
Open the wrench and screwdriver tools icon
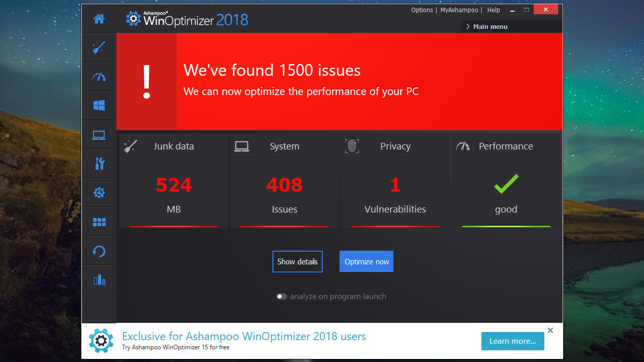pos(99,164)
